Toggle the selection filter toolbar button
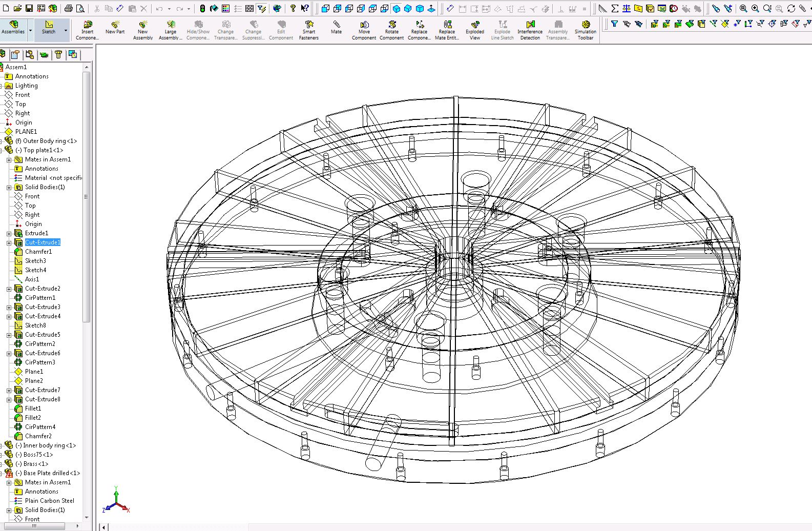The width and height of the screenshot is (812, 531). pyautogui.click(x=262, y=8)
